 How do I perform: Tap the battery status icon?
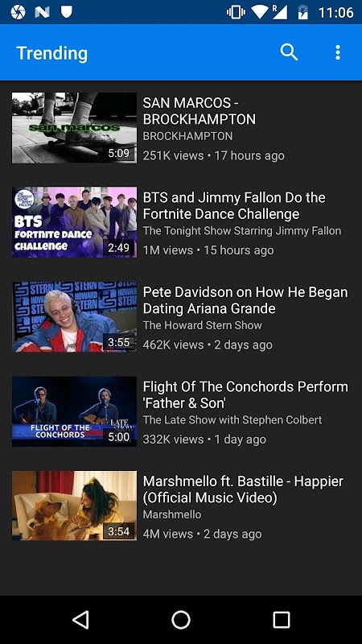point(303,12)
